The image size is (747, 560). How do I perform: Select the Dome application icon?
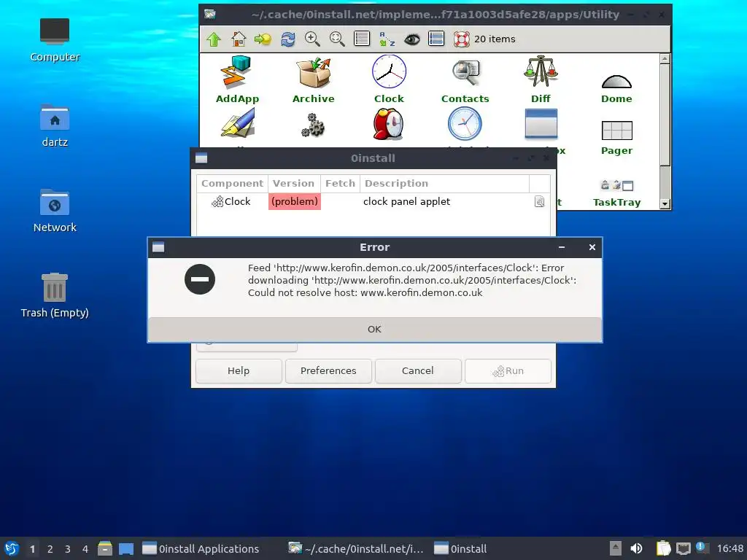pyautogui.click(x=616, y=89)
